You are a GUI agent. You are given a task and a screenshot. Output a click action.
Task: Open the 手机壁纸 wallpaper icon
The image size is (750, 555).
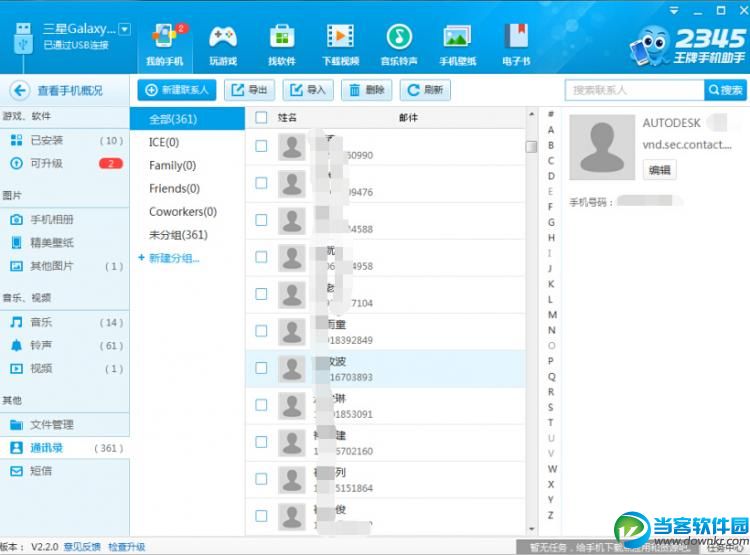[x=457, y=38]
